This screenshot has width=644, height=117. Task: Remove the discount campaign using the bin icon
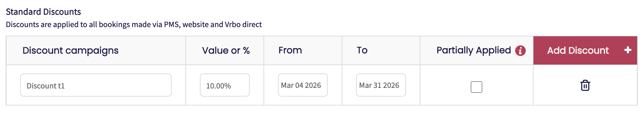pos(585,85)
